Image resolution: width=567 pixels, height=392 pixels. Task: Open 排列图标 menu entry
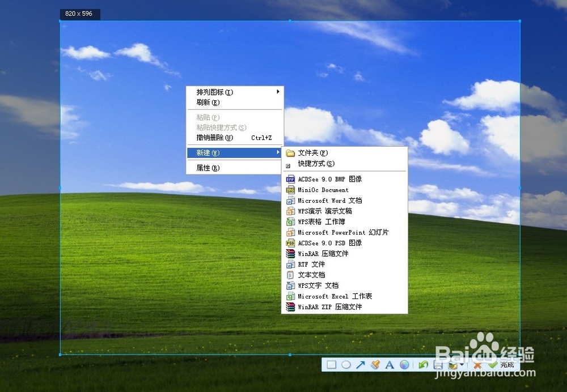234,92
